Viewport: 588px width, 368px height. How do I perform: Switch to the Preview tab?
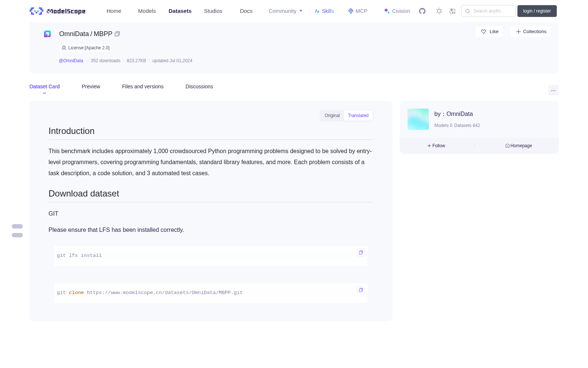click(91, 87)
